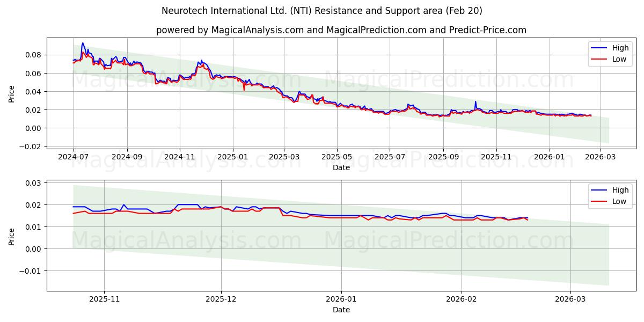Click the 2026-02 tick label on bottom chart

click(x=462, y=299)
